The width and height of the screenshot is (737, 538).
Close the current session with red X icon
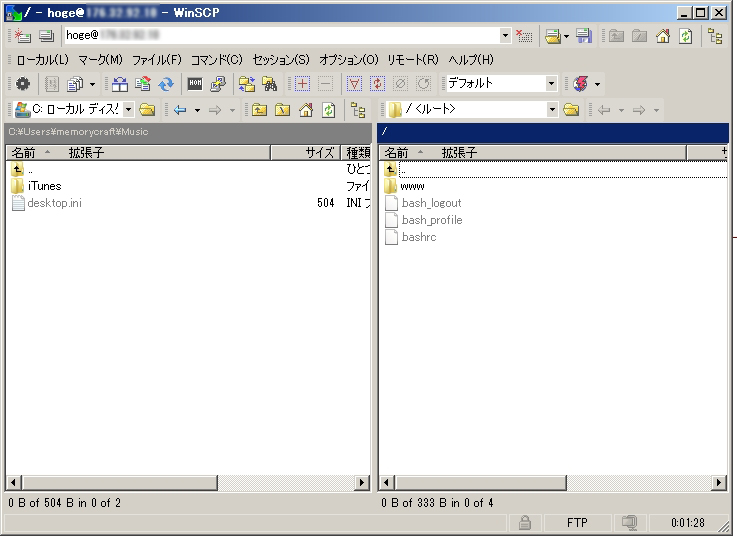coord(524,36)
